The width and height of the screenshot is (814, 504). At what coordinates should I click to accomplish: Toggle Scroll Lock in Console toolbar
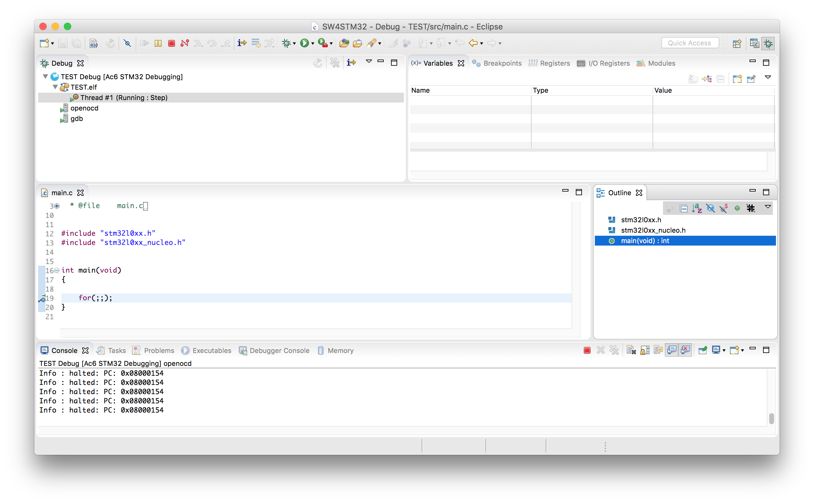645,350
